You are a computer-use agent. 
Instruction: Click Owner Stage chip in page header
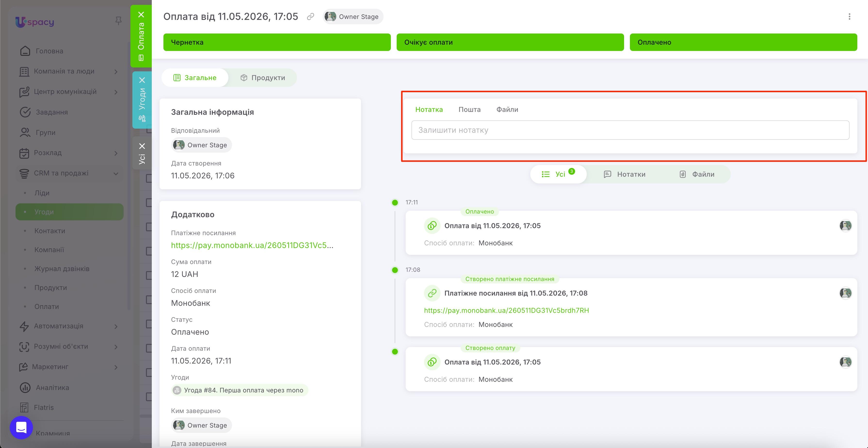click(x=353, y=17)
